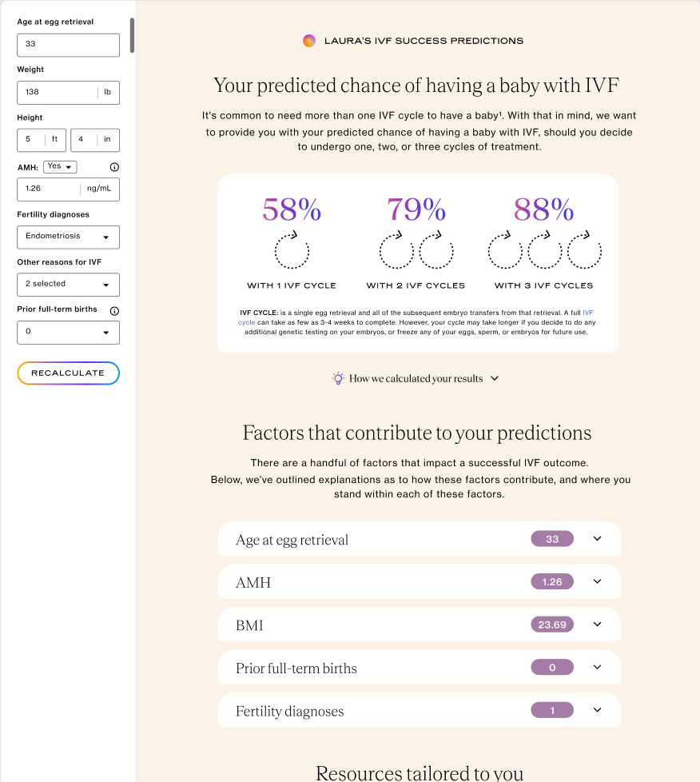Click the triple cycle icons under the 88% prediction

[544, 249]
